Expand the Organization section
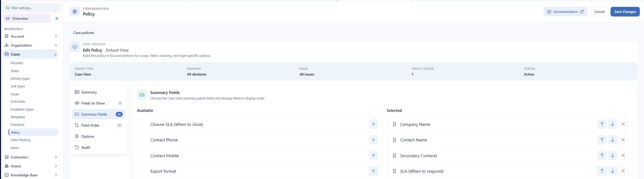Image resolution: width=644 pixels, height=179 pixels. (31, 45)
